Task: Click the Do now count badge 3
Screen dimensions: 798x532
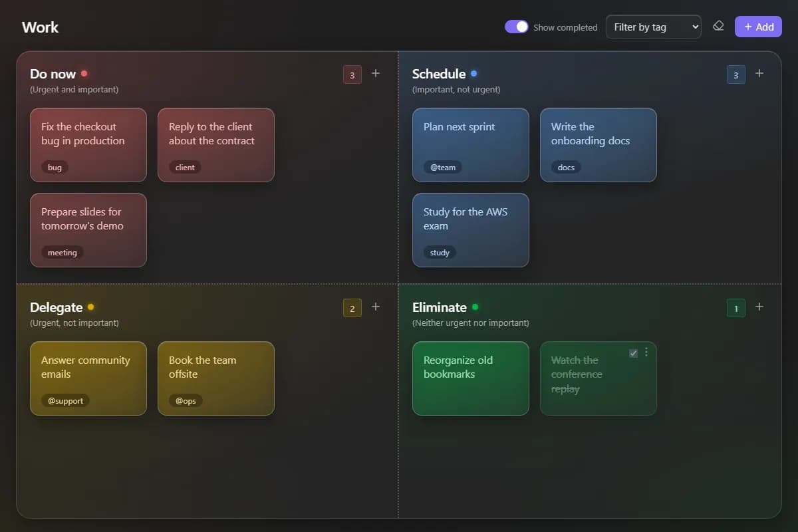Action: point(352,74)
